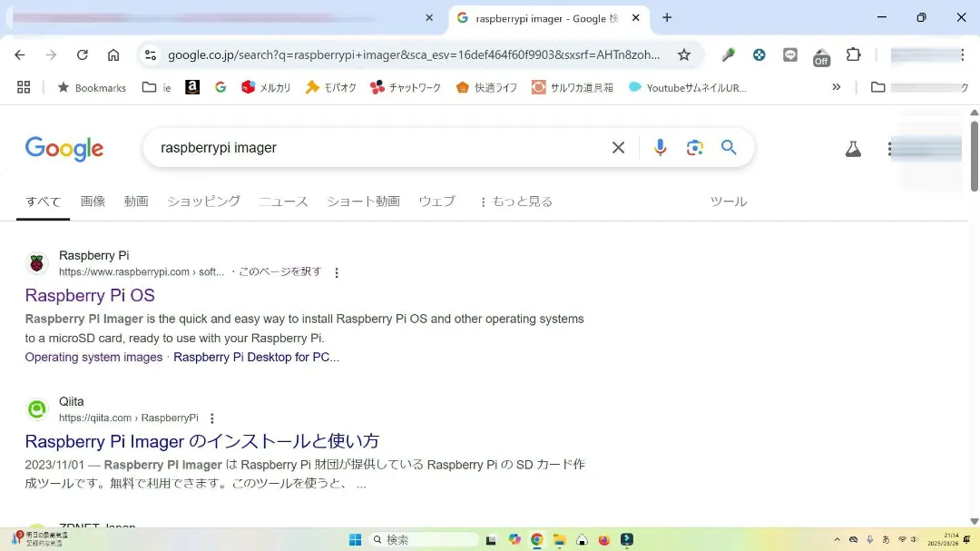Click the page vertical scrollbar
The height and width of the screenshot is (551, 980).
point(974,156)
